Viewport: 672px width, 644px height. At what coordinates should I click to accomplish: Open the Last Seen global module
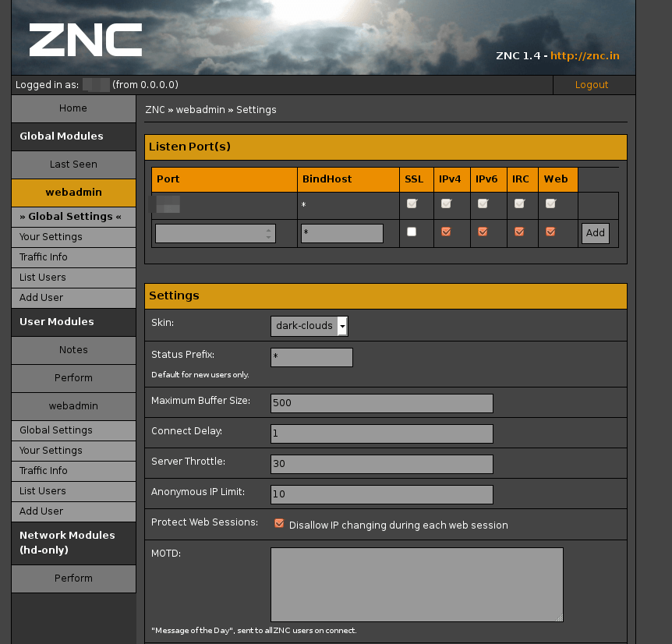[x=73, y=165]
